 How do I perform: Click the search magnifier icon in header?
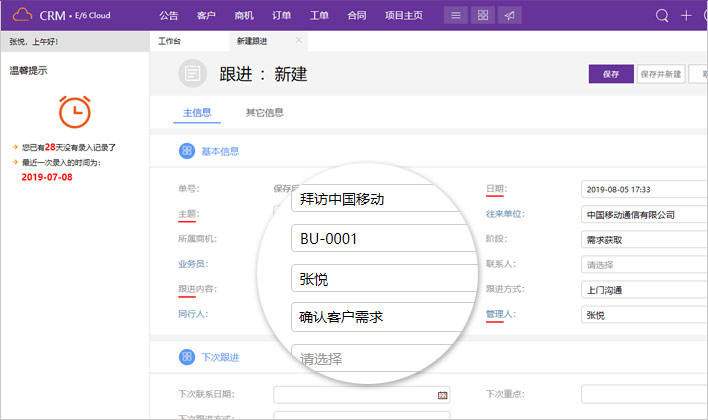tap(662, 15)
